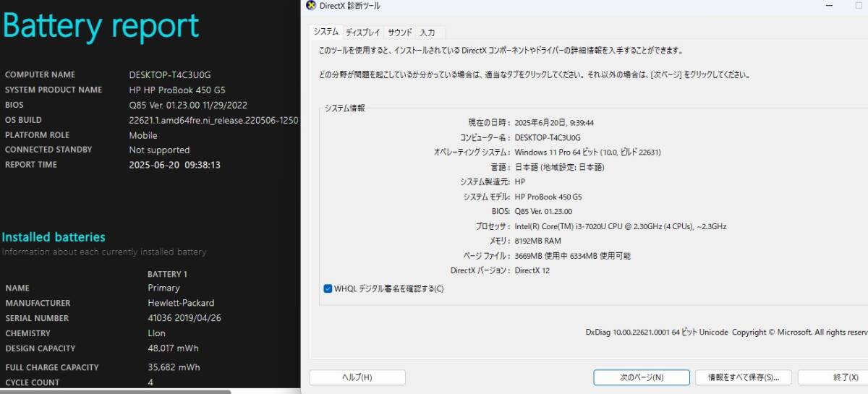Select the 入力 tab
This screenshot has width=868, height=394.
coord(427,33)
